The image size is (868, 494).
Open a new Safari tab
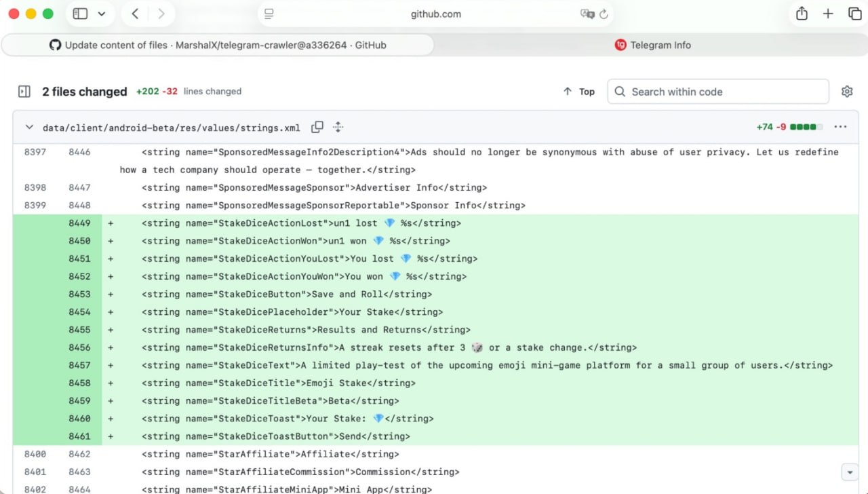(828, 14)
